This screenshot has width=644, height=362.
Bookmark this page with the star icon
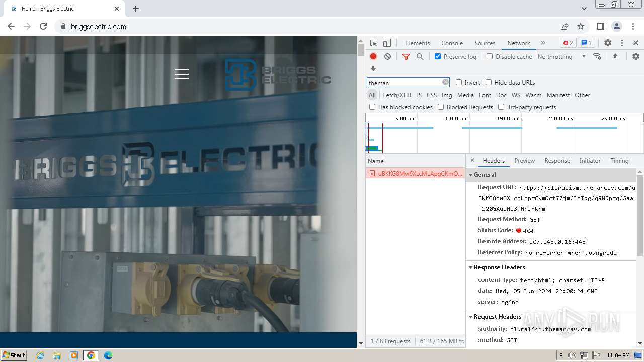point(581,26)
